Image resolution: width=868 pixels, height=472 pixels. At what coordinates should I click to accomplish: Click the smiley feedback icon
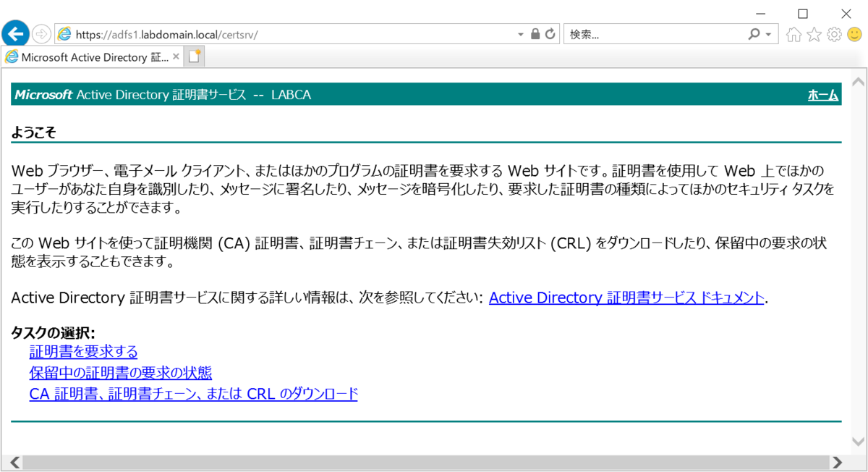[x=854, y=34]
